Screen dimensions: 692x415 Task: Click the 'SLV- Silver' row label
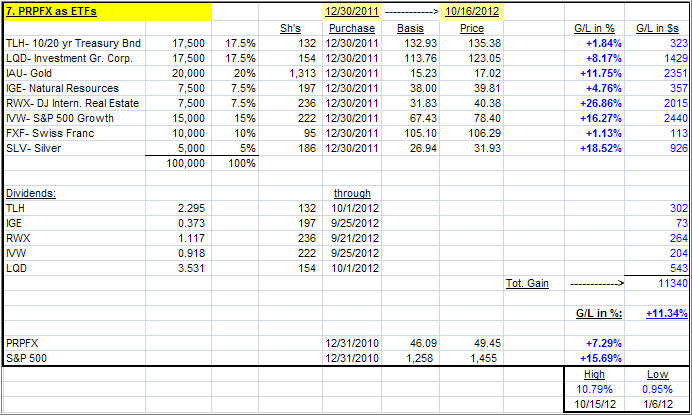(33, 148)
